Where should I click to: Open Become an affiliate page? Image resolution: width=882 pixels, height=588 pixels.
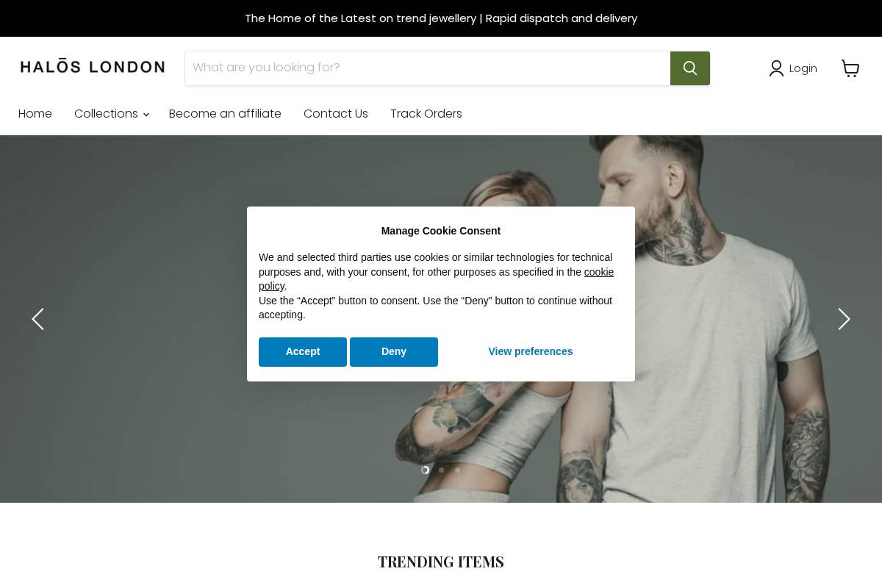pos(225,114)
